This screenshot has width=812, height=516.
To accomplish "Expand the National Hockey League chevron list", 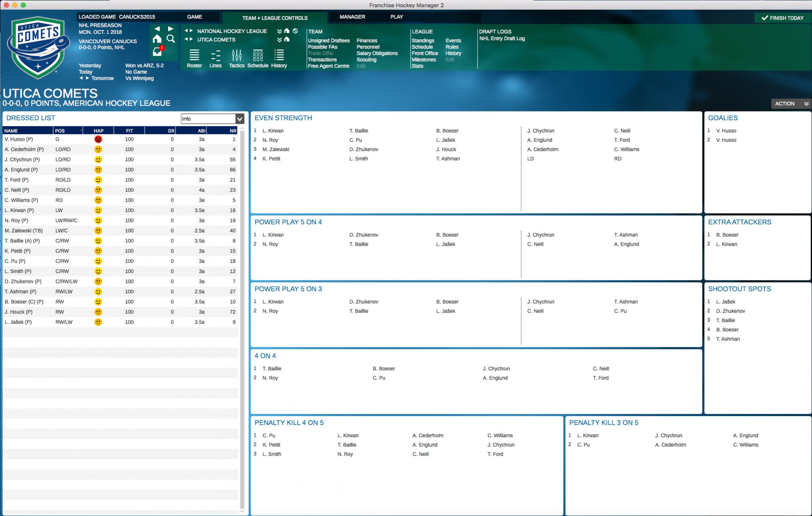I will [x=279, y=31].
